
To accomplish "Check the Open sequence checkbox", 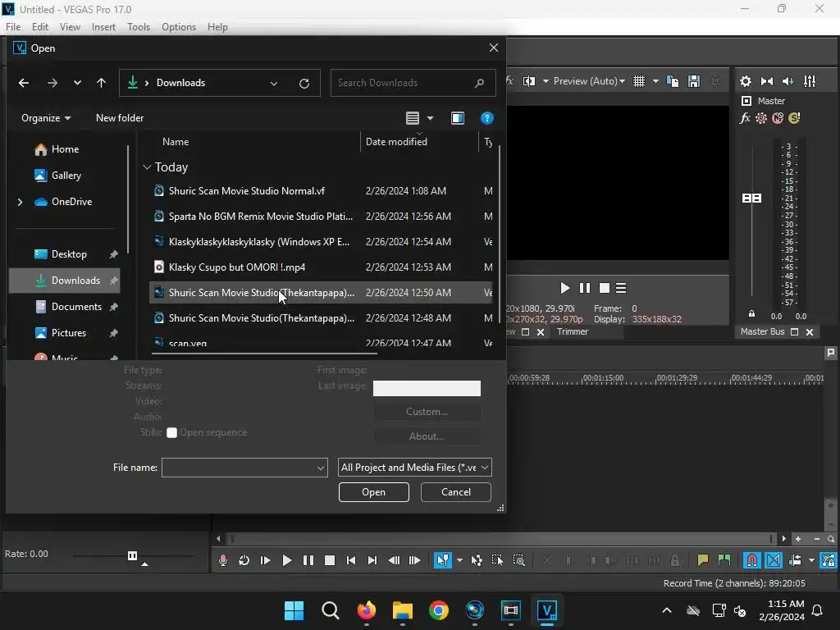I will (x=171, y=433).
